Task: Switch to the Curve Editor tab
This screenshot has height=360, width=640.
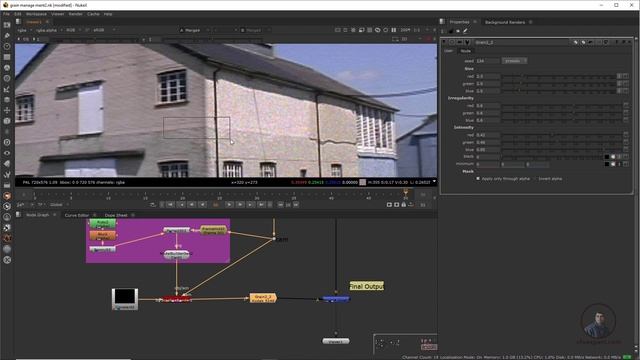Action: [x=77, y=215]
